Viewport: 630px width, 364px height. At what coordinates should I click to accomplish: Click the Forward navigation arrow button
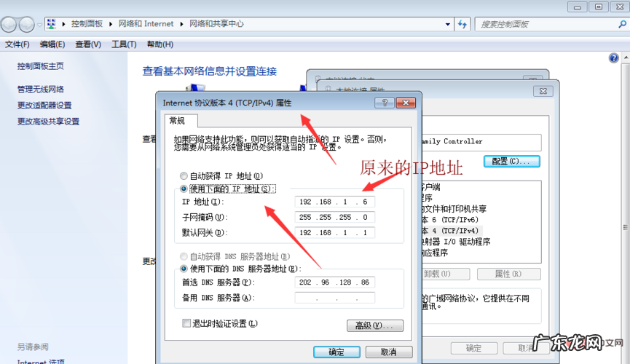(26, 25)
